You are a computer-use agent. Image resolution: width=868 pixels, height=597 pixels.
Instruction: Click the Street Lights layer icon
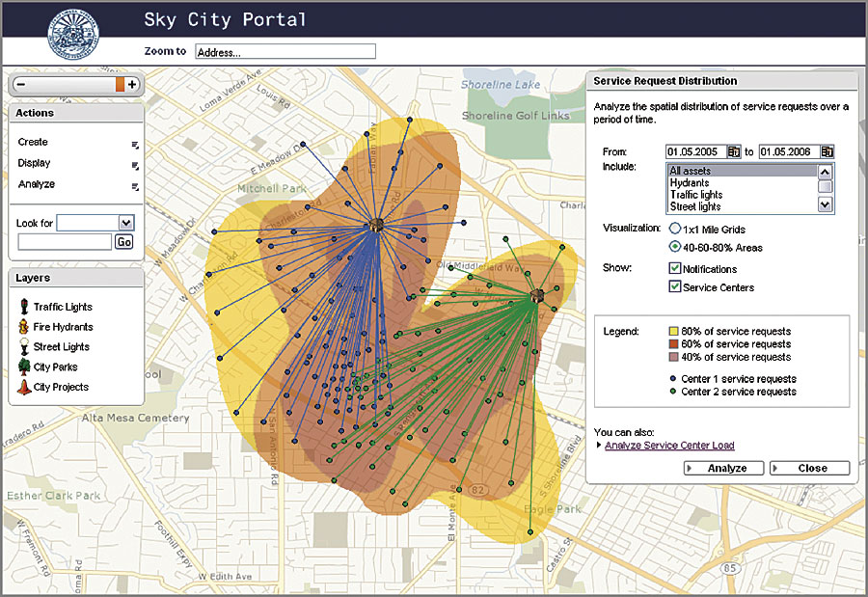point(24,346)
